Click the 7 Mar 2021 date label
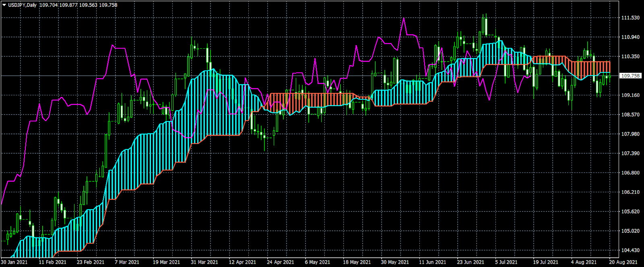644x267 pixels. coord(127,262)
